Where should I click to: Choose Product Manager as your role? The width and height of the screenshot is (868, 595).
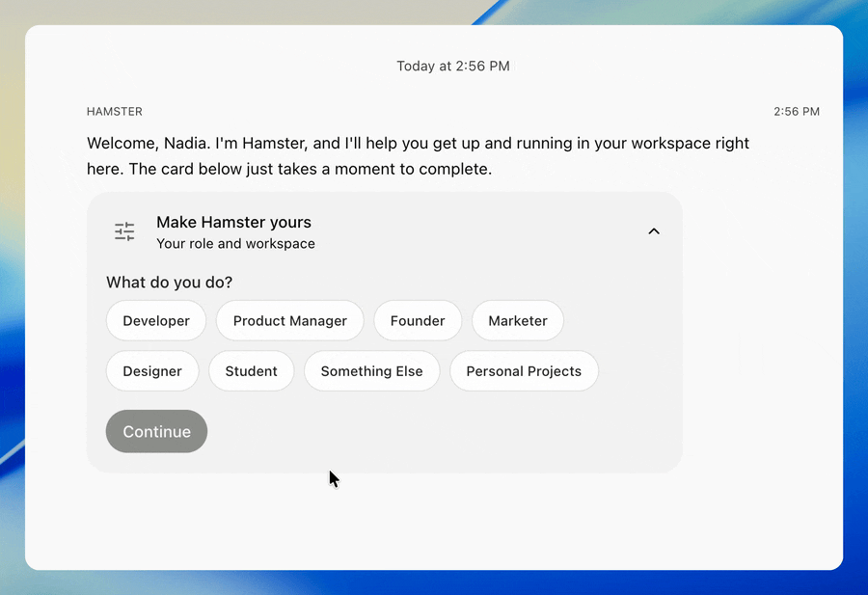[289, 320]
